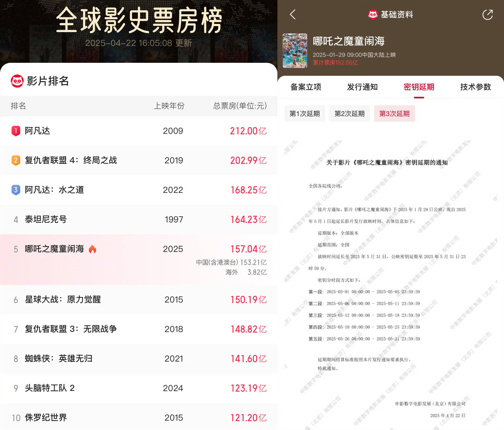Open 哪吒之魔童闹海 ranking row title
Image resolution: width=504 pixels, height=430 pixels.
point(54,249)
